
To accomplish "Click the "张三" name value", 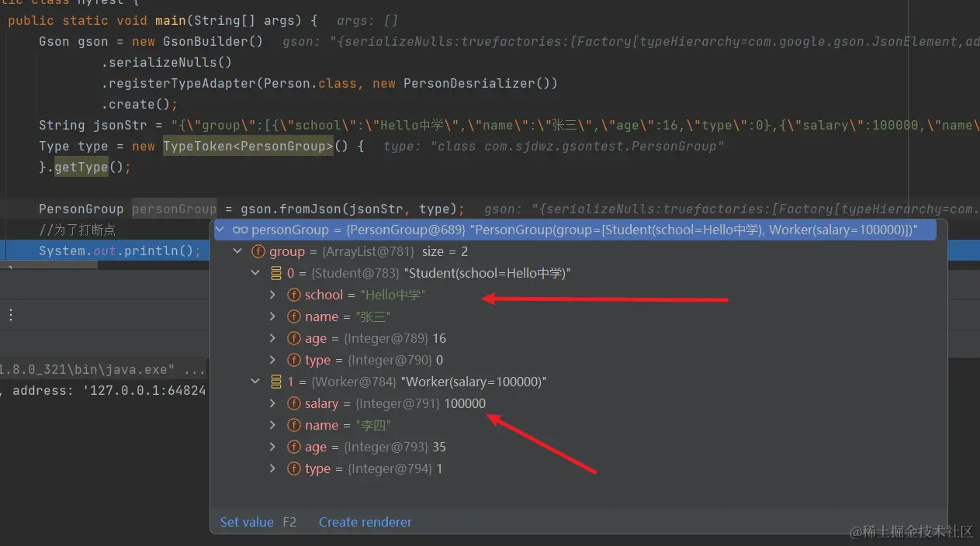I will (373, 316).
